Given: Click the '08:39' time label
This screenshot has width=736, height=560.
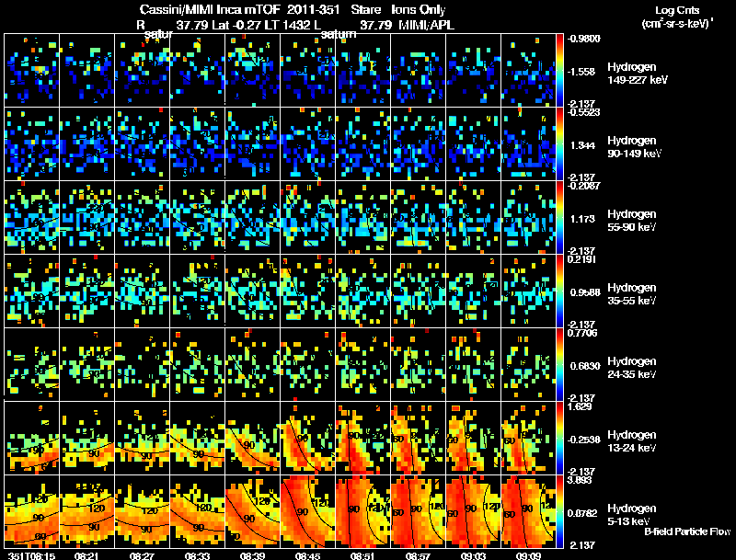Looking at the screenshot, I should point(252,555).
